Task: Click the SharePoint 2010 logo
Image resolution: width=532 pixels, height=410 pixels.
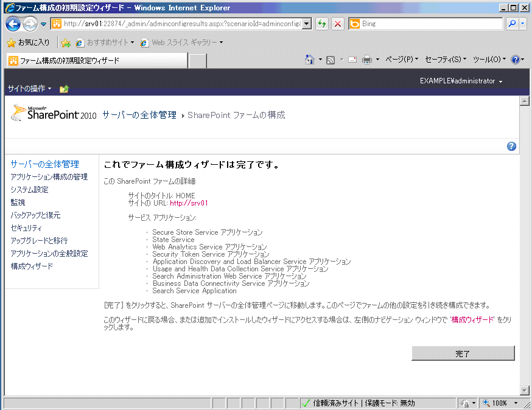Action: point(54,113)
